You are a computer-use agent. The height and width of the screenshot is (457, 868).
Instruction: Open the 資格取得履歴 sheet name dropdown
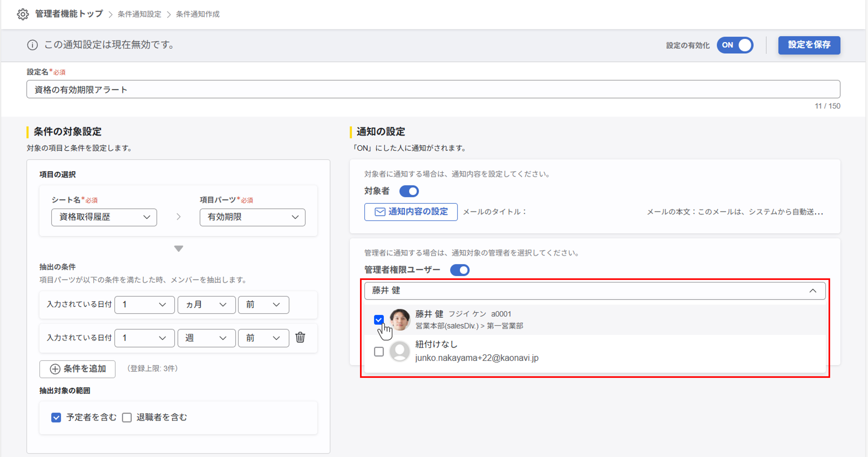(x=104, y=217)
